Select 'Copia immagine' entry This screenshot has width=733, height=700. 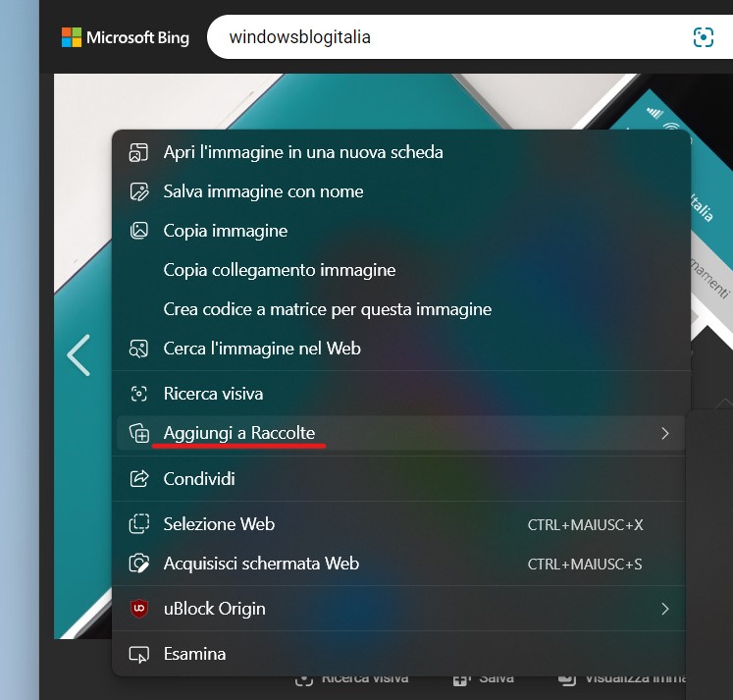click(x=401, y=231)
